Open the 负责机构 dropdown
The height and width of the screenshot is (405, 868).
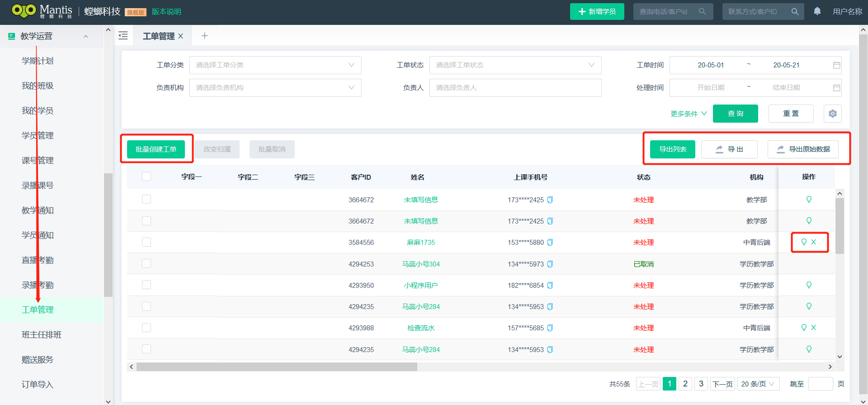(275, 88)
